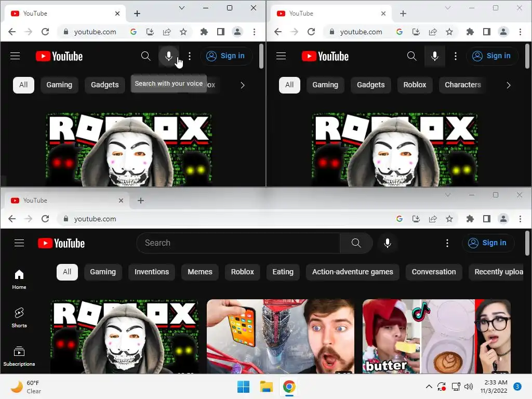Screen dimensions: 532x399
Task: Open Windows Start menu
Action: point(243,387)
